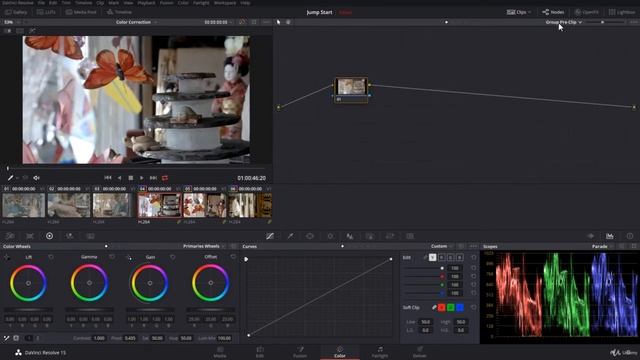This screenshot has width=640, height=360.
Task: Jump to the previous clip
Action: [x=108, y=178]
